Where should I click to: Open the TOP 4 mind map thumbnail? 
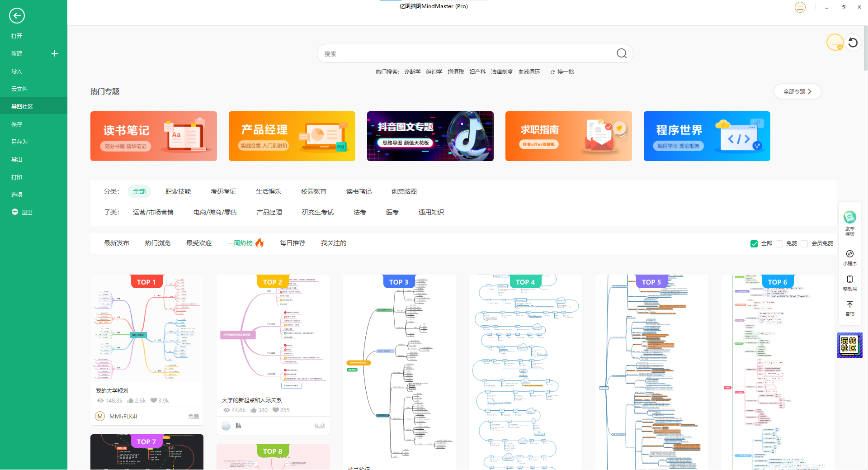(x=525, y=372)
